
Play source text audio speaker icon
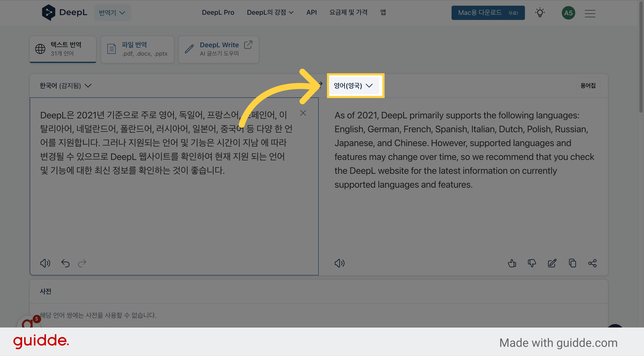45,263
